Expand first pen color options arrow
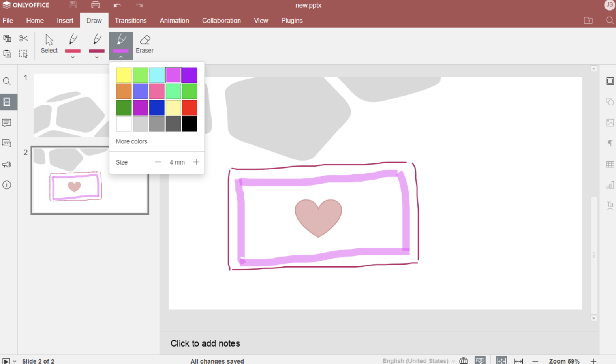The width and height of the screenshot is (616, 364). 73,58
